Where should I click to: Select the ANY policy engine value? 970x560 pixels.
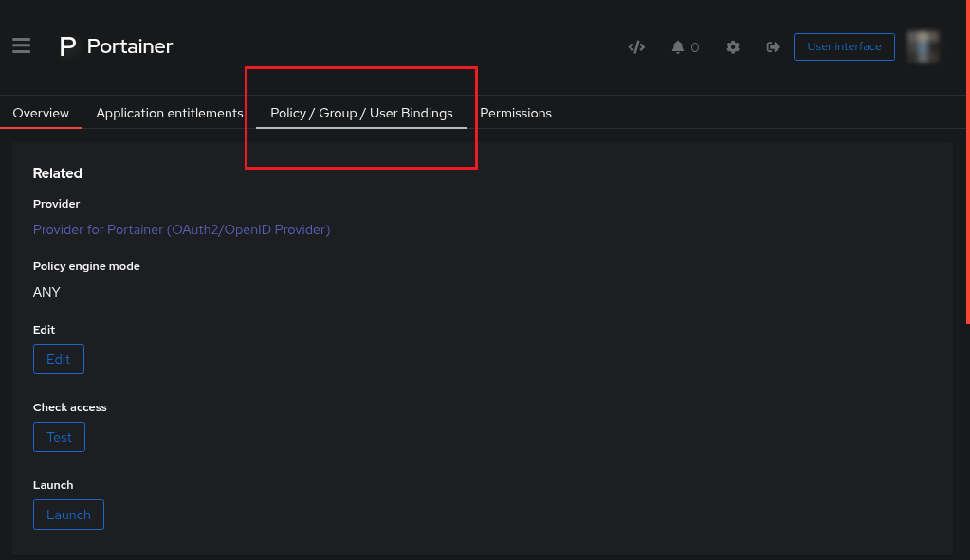coord(46,293)
